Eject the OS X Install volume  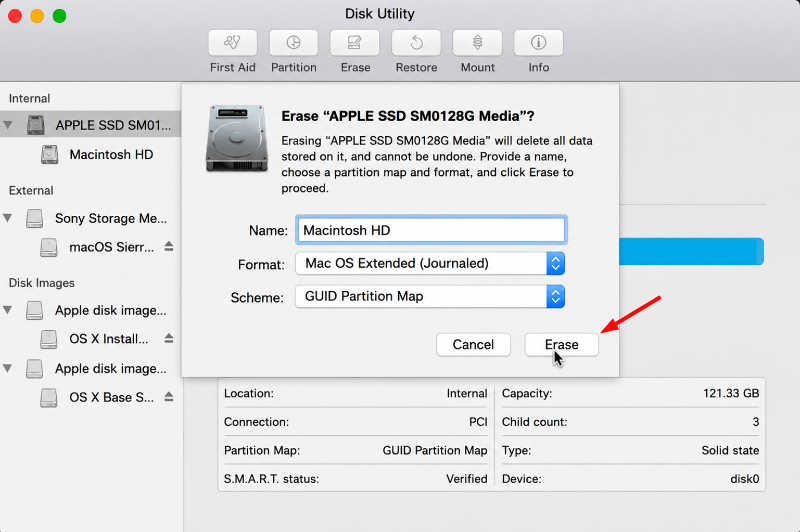pos(169,339)
